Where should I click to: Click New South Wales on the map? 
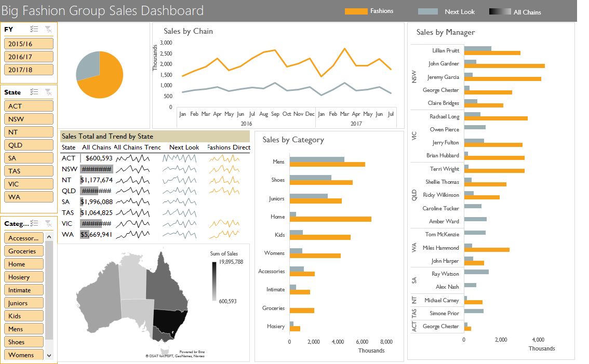click(x=171, y=321)
